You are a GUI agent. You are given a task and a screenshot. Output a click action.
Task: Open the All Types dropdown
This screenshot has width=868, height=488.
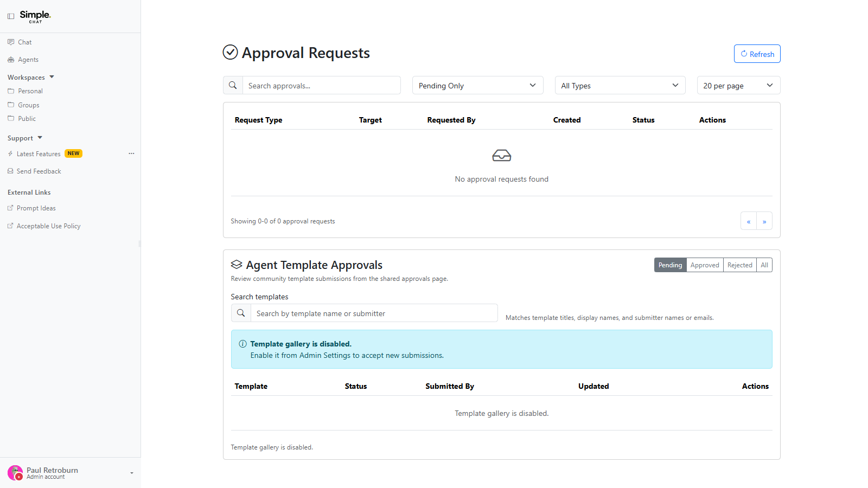[x=620, y=85]
